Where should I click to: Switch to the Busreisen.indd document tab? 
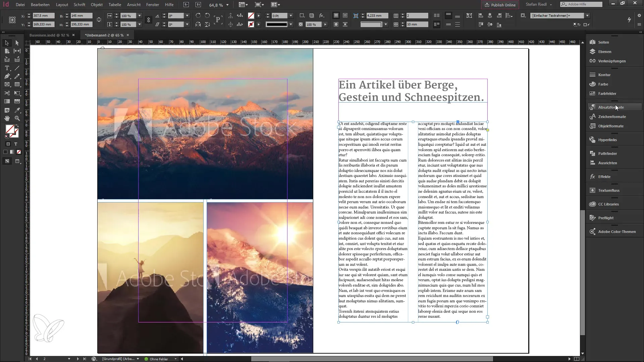49,35
